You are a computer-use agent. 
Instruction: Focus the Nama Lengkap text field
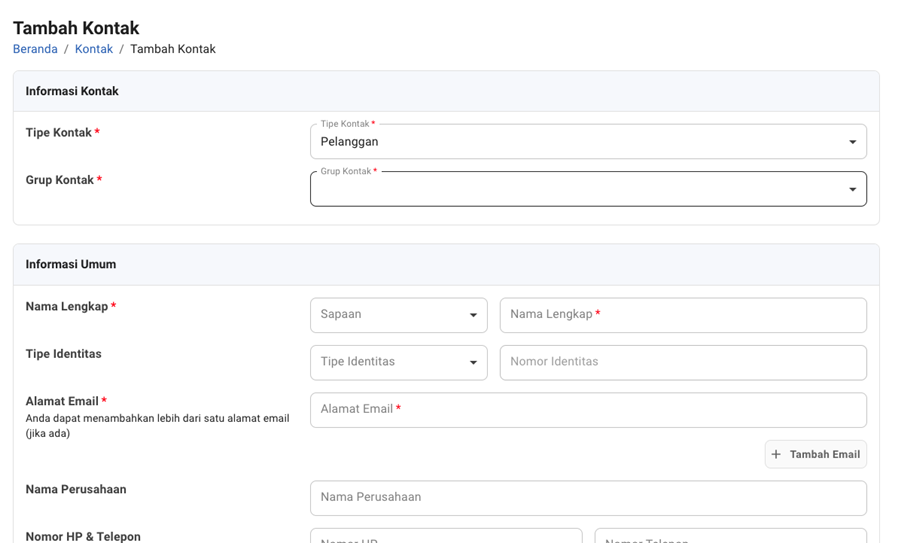tap(683, 315)
